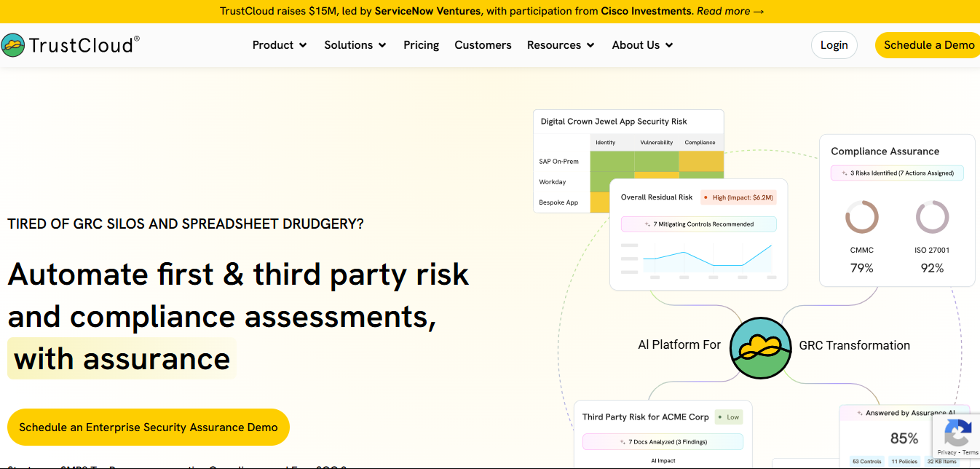Follow the Read more link in banner
The width and height of the screenshot is (980, 469).
click(730, 12)
